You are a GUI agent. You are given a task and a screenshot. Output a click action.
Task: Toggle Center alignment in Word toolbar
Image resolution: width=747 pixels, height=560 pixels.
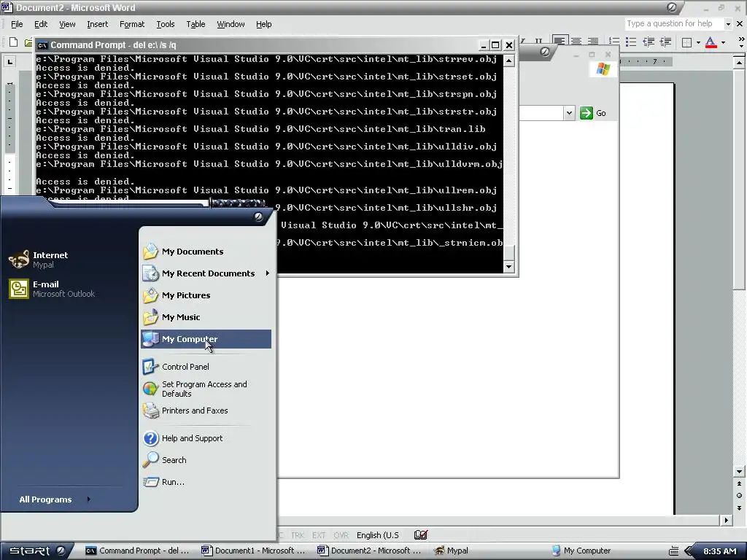[x=576, y=42]
